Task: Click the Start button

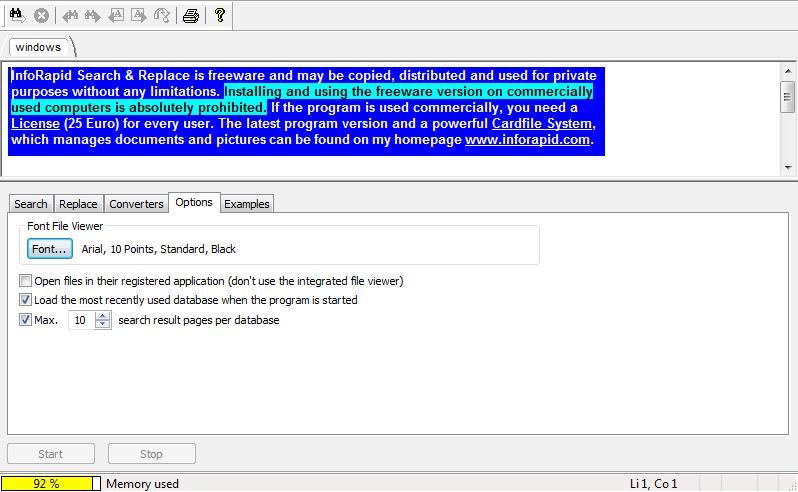Action: (x=51, y=454)
